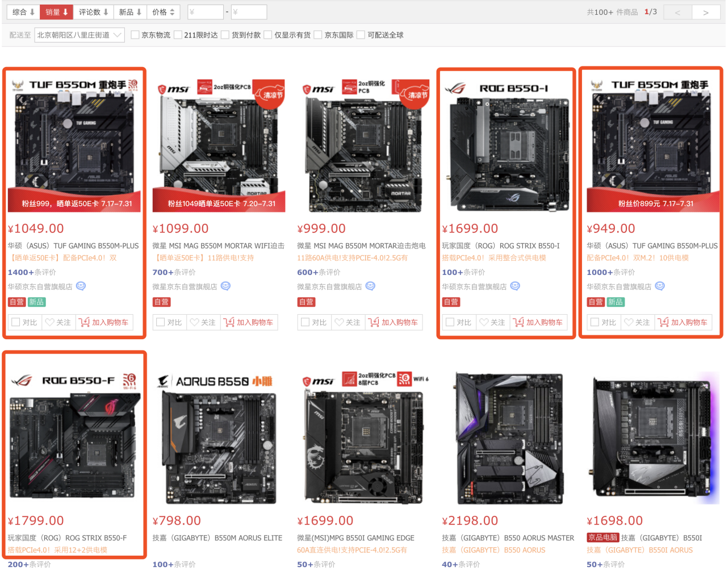Screen dimensions: 728x571
Task: Sort results by 销量
Action: [x=56, y=12]
